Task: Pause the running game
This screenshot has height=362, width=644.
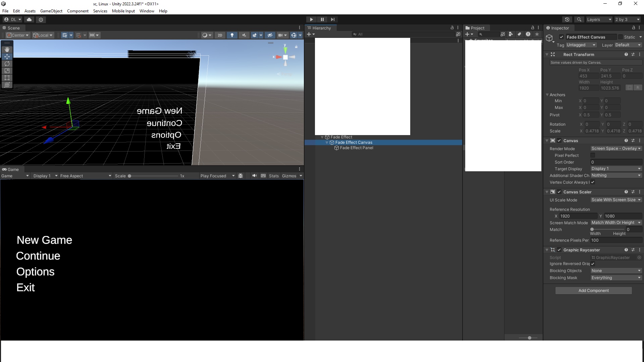Action: (322, 19)
